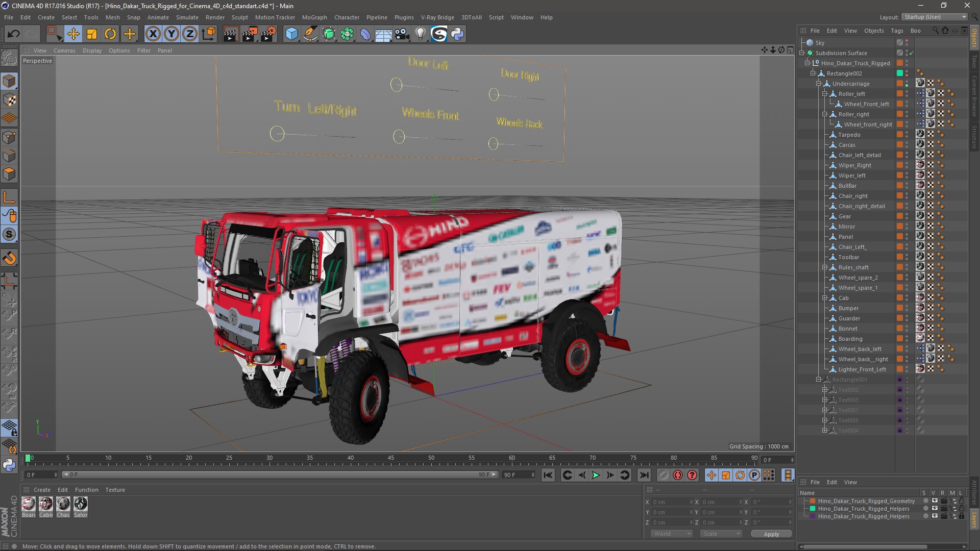Image resolution: width=980 pixels, height=551 pixels.
Task: Click the Door Left slider handle
Action: click(x=396, y=85)
